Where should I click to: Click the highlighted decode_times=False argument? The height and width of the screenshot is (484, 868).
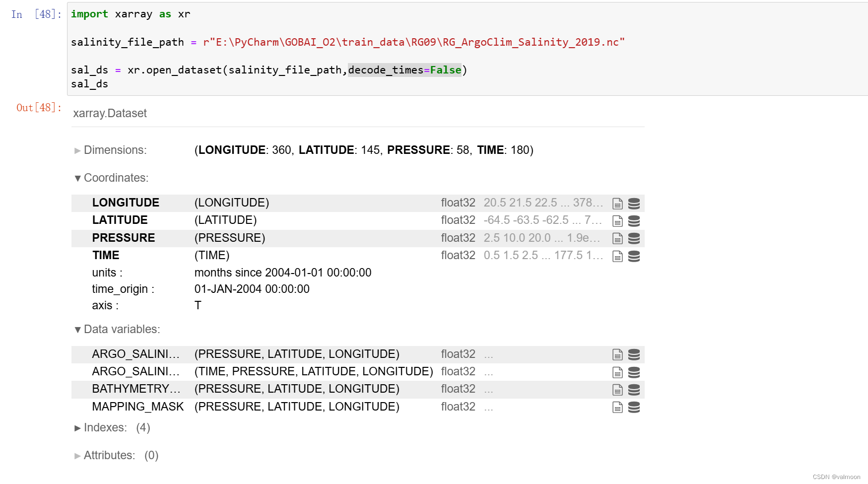coord(404,70)
